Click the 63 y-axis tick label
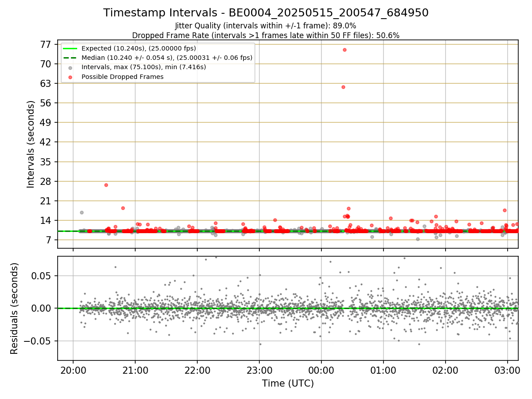Viewport: 532px width, 399px height. tap(46, 83)
